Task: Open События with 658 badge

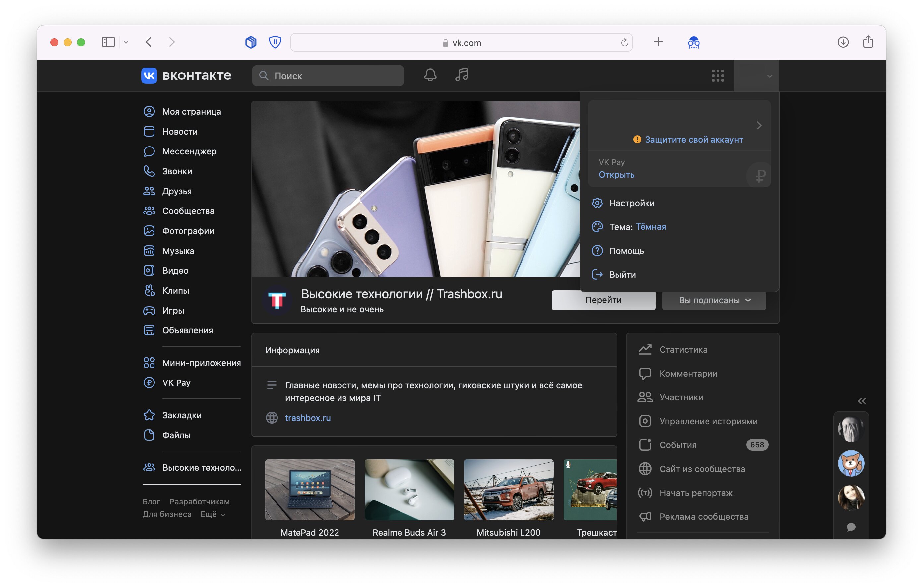Action: (x=703, y=445)
